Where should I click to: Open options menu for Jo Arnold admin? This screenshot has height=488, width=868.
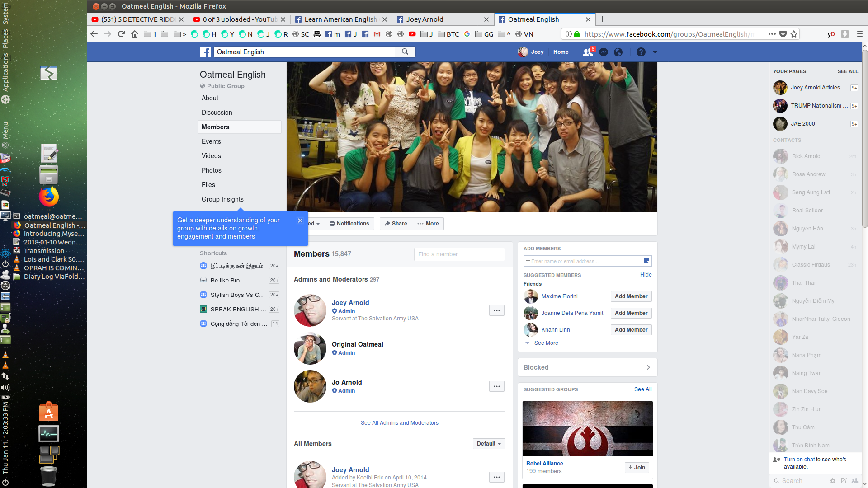(x=497, y=386)
